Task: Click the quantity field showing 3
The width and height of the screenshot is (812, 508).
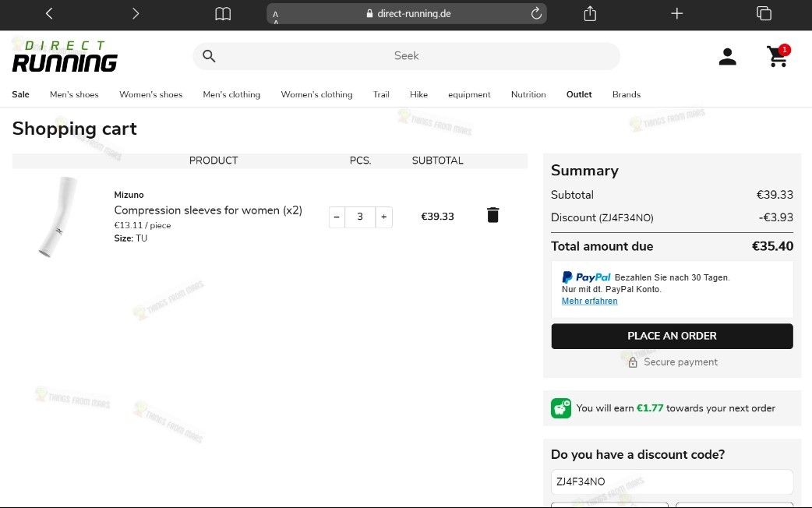Action: [x=360, y=217]
